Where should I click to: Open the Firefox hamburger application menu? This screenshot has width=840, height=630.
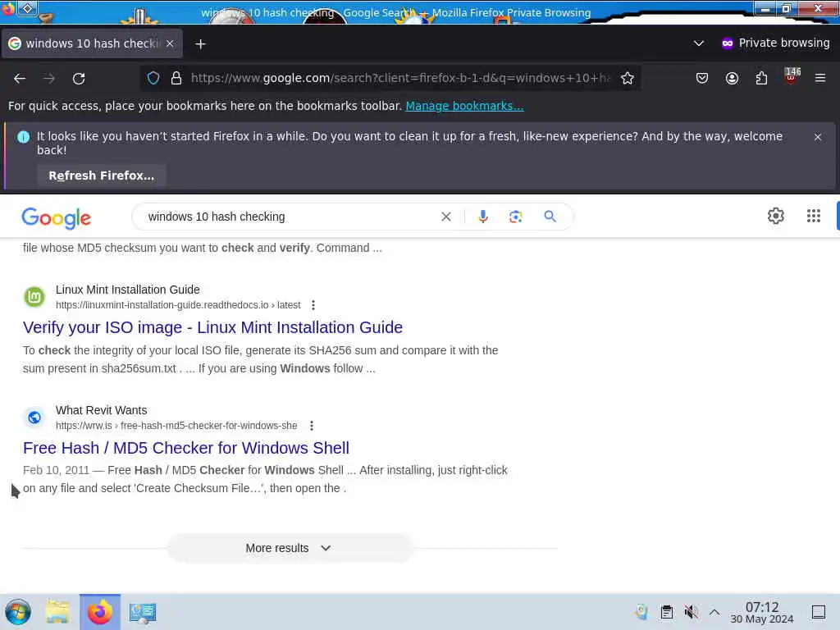(820, 78)
